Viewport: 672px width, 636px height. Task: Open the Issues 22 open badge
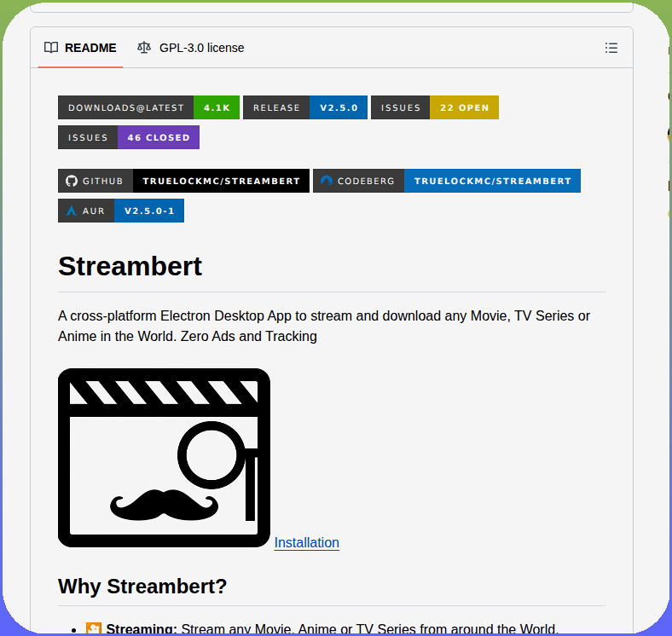point(435,107)
